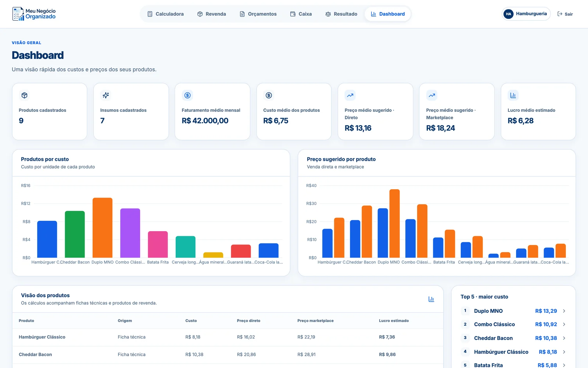Click the trend icon on Preço médio sugerido Direto card
The image size is (588, 368).
[350, 95]
